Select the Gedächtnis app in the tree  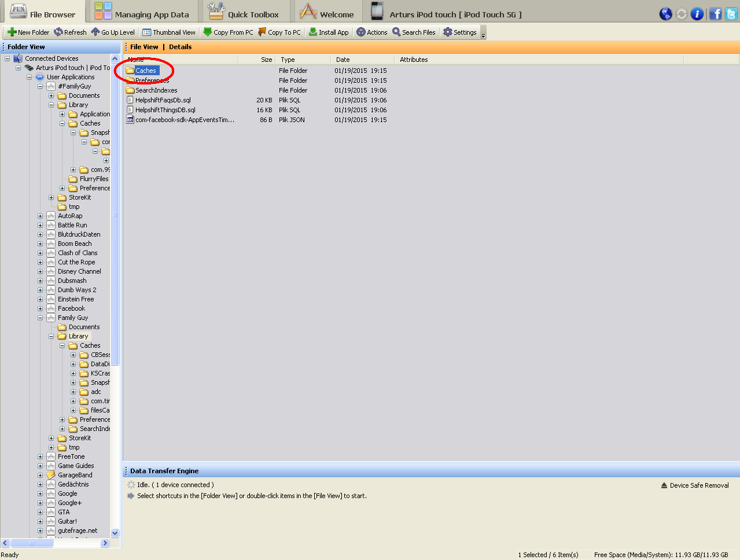[73, 484]
